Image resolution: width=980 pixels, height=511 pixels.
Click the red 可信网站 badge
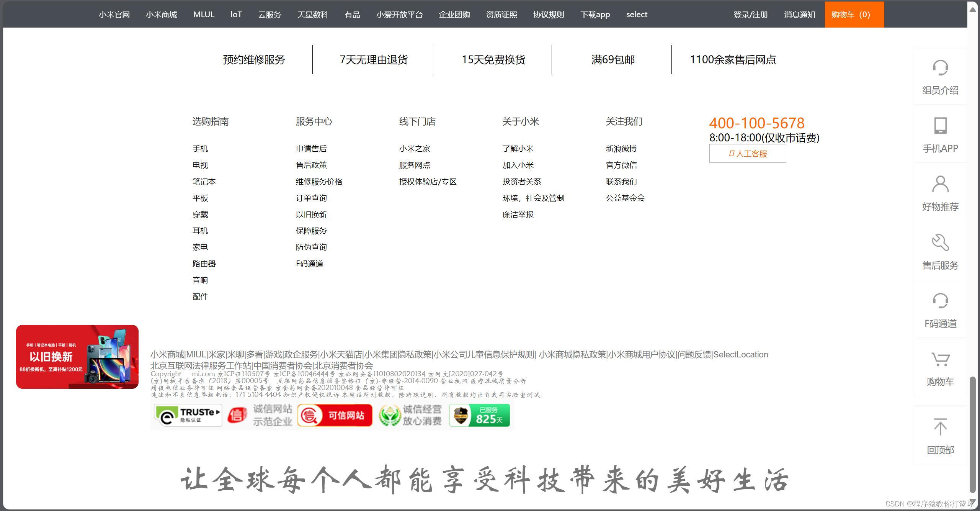335,415
